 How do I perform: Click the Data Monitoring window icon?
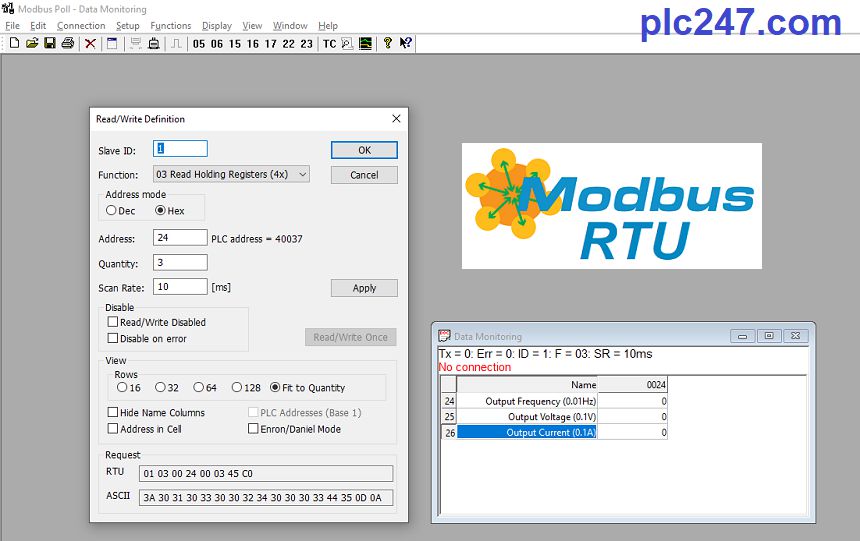[x=444, y=336]
